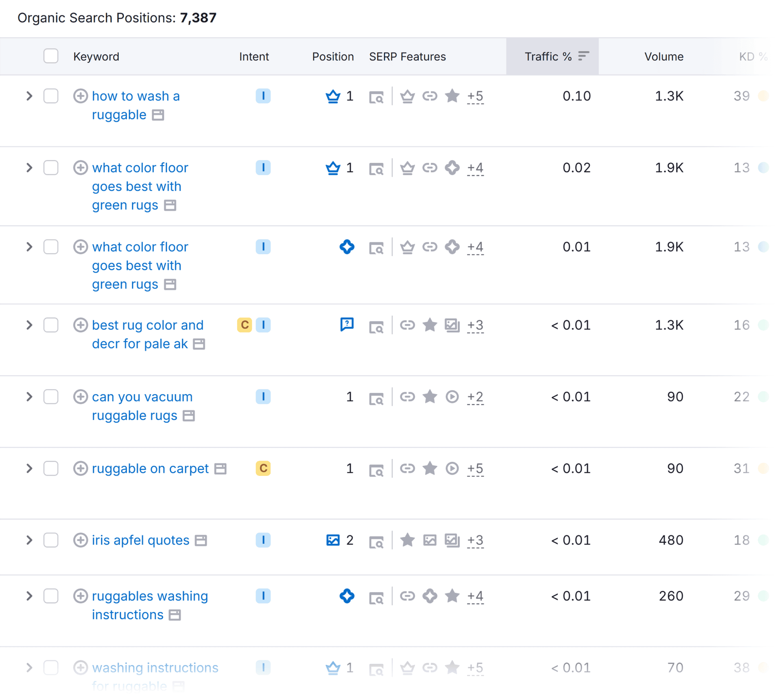The height and width of the screenshot is (700, 781).
Task: Expand the 'iris apfel quotes' row
Action: (x=29, y=540)
